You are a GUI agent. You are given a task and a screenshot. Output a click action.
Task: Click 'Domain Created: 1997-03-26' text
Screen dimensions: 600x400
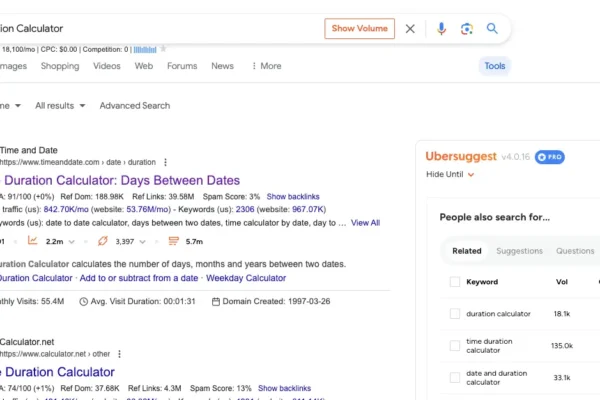[x=276, y=302]
